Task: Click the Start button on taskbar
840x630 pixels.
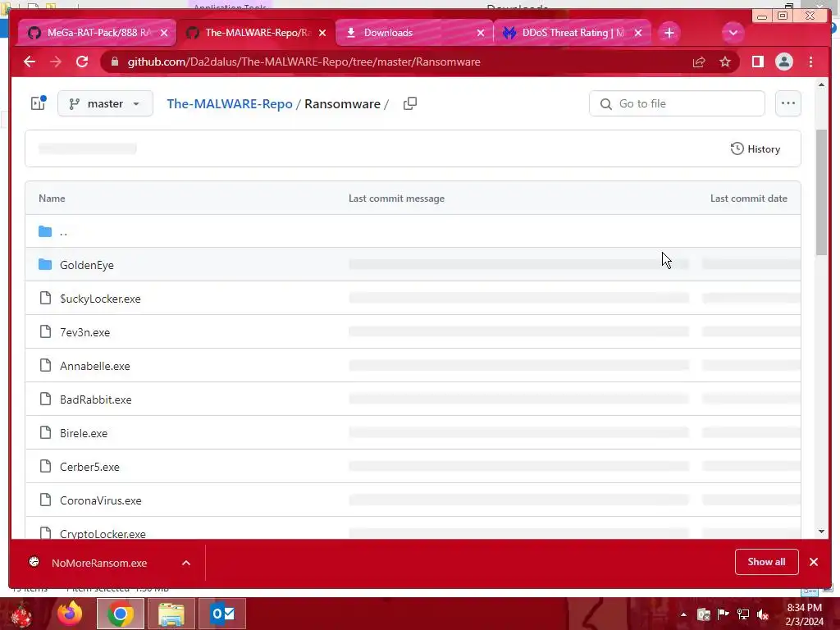Action: pos(21,614)
